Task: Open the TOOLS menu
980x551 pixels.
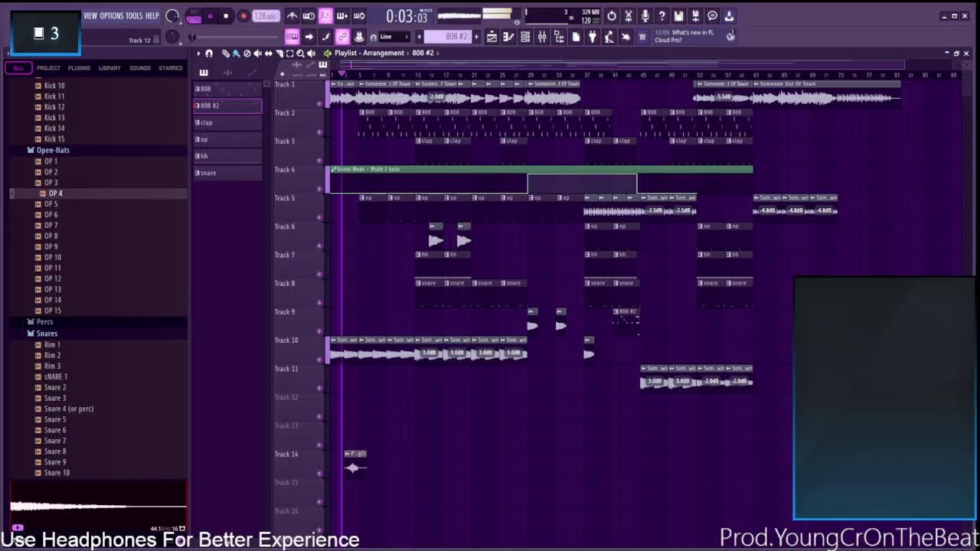Action: tap(134, 16)
